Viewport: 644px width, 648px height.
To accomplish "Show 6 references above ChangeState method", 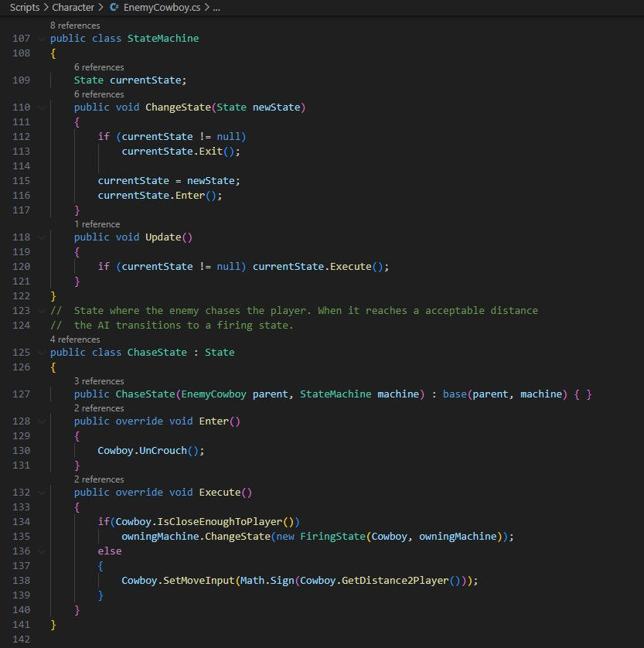I will point(99,94).
